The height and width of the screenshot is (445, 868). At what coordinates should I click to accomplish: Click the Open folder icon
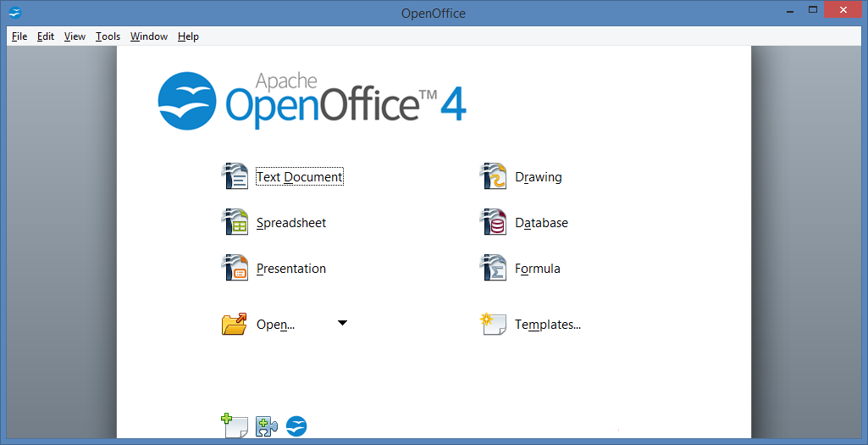[235, 324]
